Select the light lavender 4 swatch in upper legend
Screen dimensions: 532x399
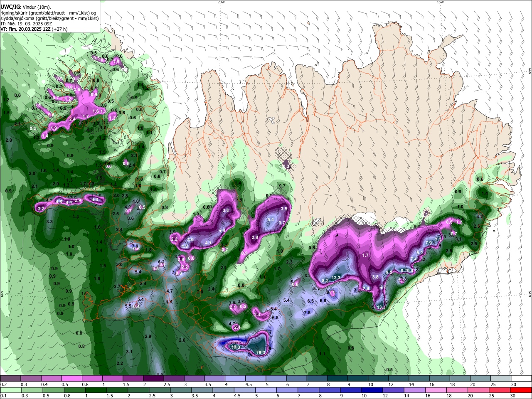235,378
